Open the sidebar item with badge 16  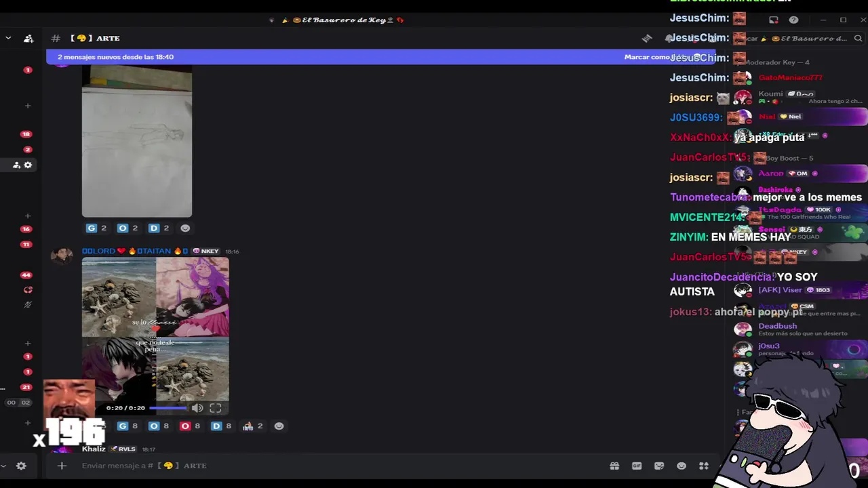coord(26,229)
